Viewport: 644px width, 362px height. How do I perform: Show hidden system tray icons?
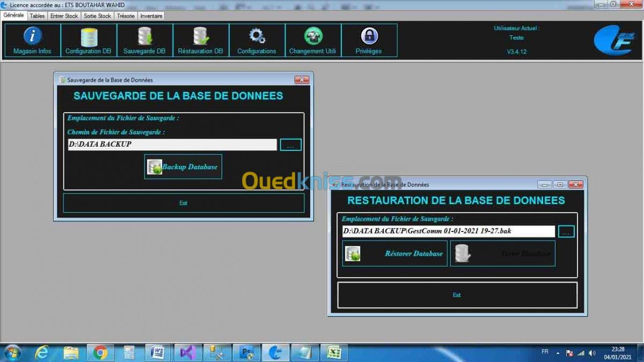558,353
